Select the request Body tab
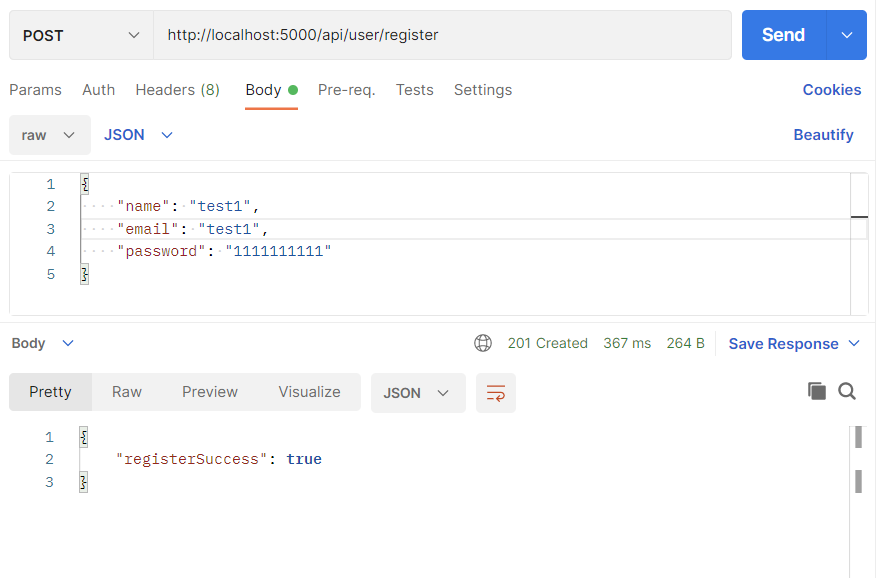 click(272, 90)
